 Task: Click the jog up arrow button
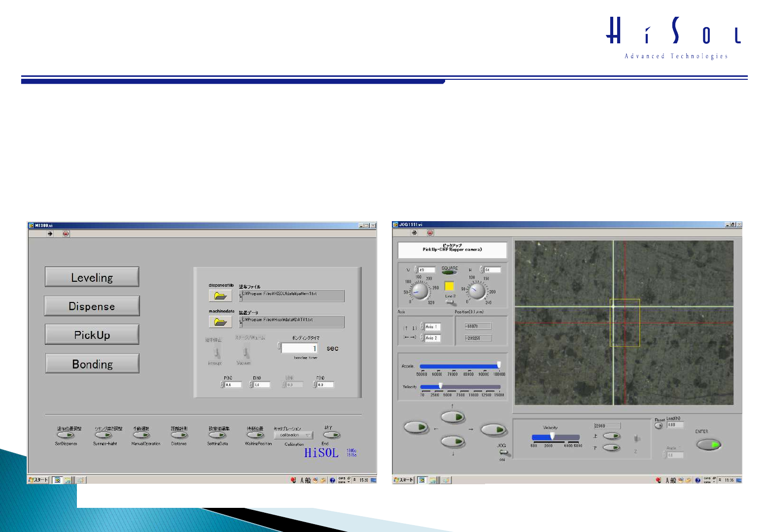click(453, 418)
